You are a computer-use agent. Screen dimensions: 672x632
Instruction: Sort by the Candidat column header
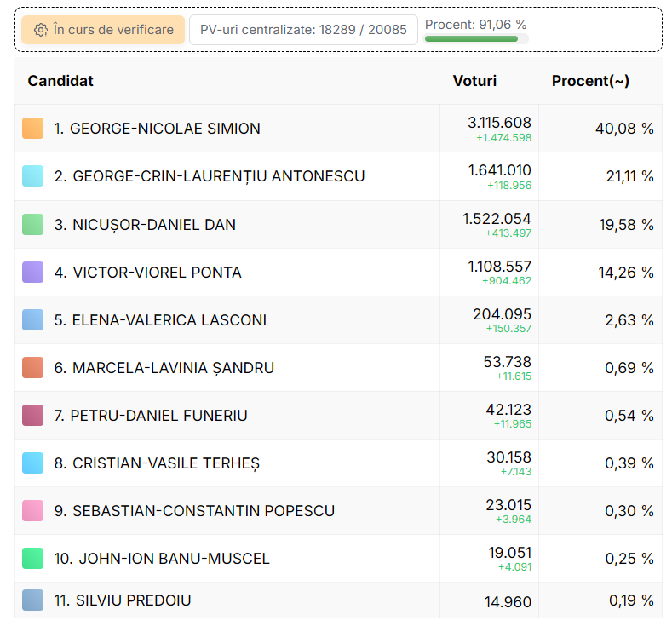pos(60,81)
